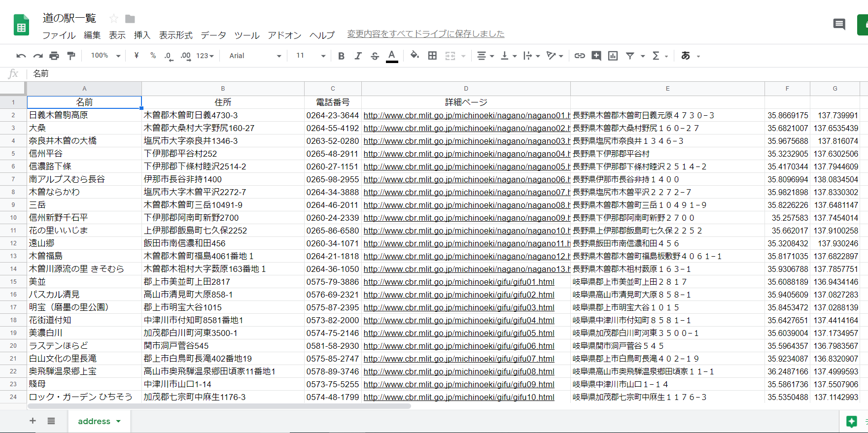Insert a chart

click(x=613, y=56)
